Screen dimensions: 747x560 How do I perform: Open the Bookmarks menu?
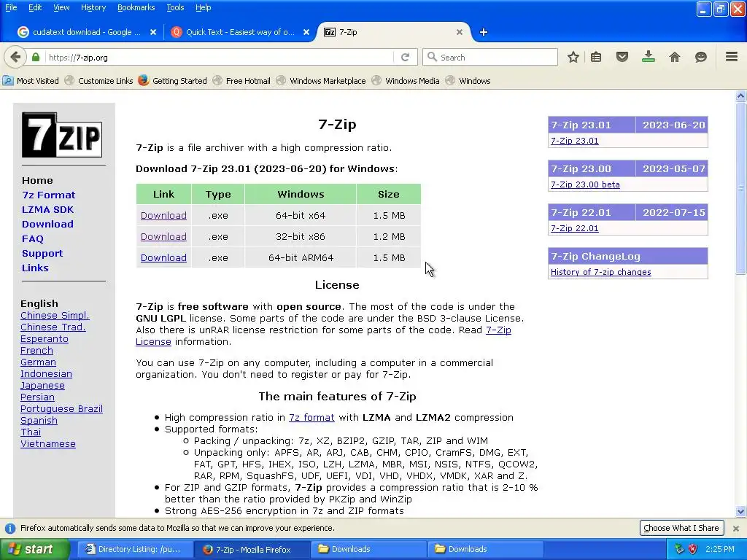(x=136, y=7)
